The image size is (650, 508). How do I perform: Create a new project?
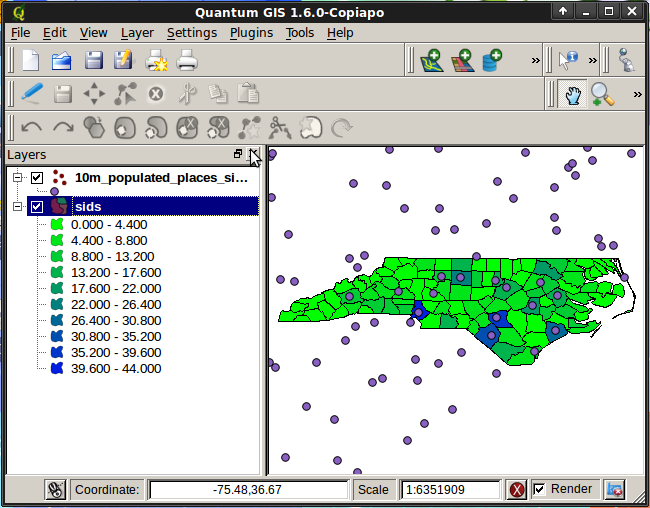point(31,61)
